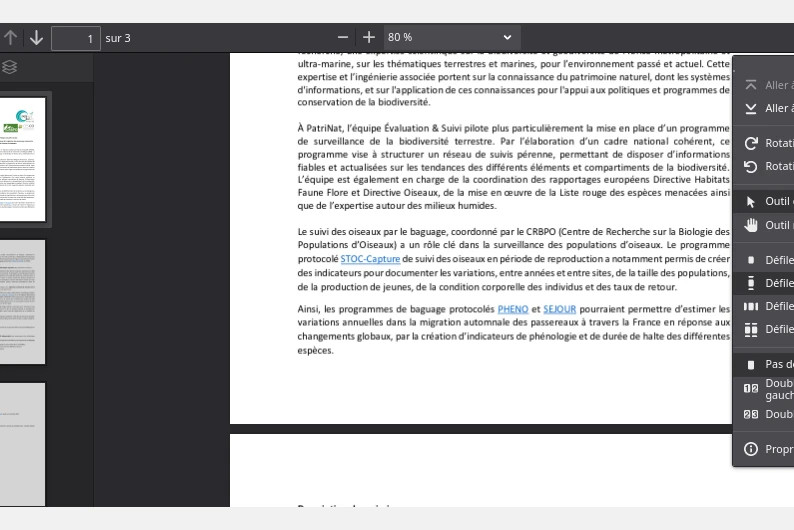The image size is (794, 530).
Task: Enable page-by-page scrolling mode
Action: [x=765, y=259]
